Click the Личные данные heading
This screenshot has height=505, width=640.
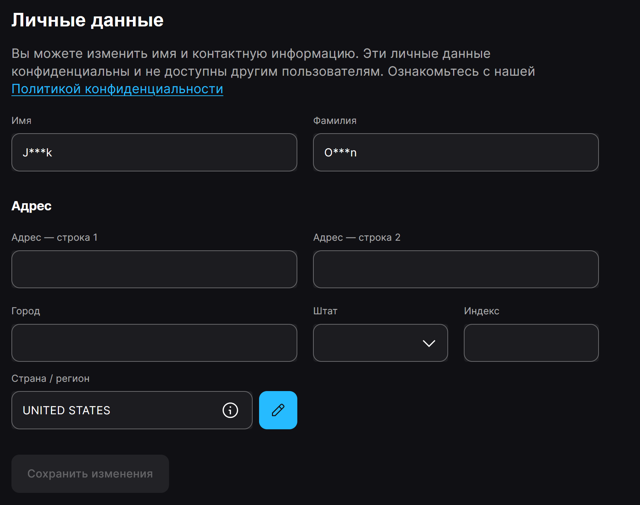click(x=87, y=20)
